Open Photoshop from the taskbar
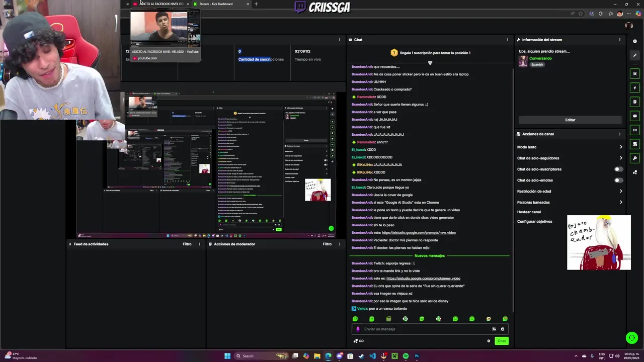Viewport: 644px width, 362px height. 417,356
